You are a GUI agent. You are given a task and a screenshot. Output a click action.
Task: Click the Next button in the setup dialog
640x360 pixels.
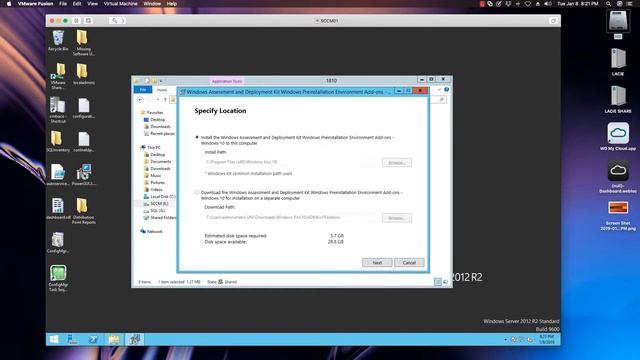point(377,262)
